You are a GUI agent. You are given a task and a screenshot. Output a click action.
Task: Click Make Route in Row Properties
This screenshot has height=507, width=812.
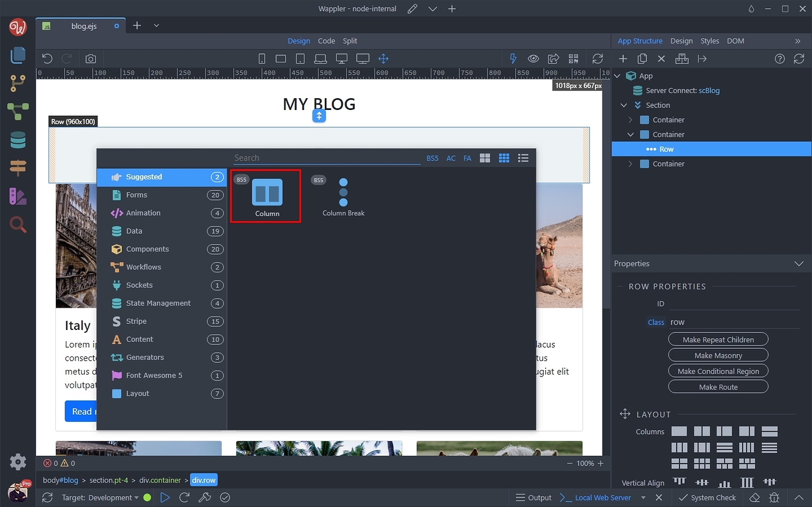[718, 386]
